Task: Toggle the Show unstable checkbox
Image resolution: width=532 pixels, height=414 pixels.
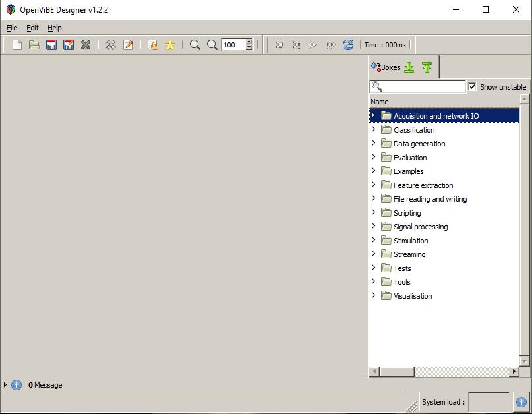Action: pyautogui.click(x=472, y=86)
